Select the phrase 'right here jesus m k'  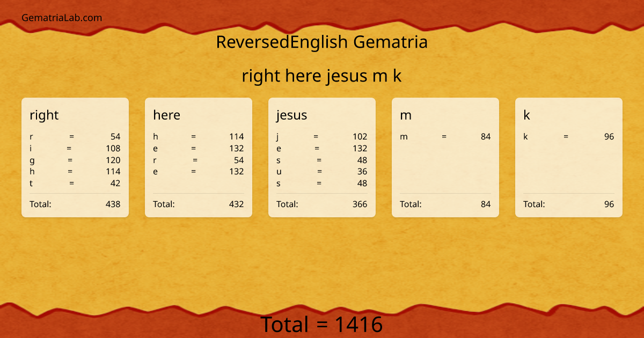click(x=322, y=76)
